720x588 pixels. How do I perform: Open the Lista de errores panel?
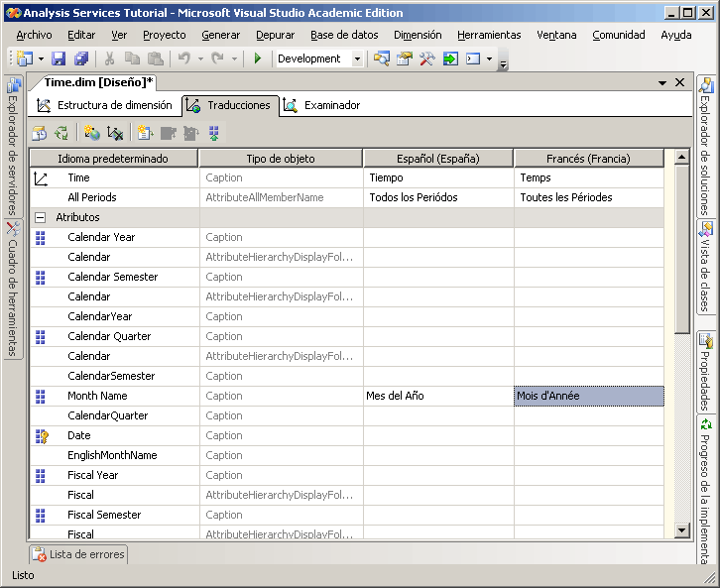(79, 554)
